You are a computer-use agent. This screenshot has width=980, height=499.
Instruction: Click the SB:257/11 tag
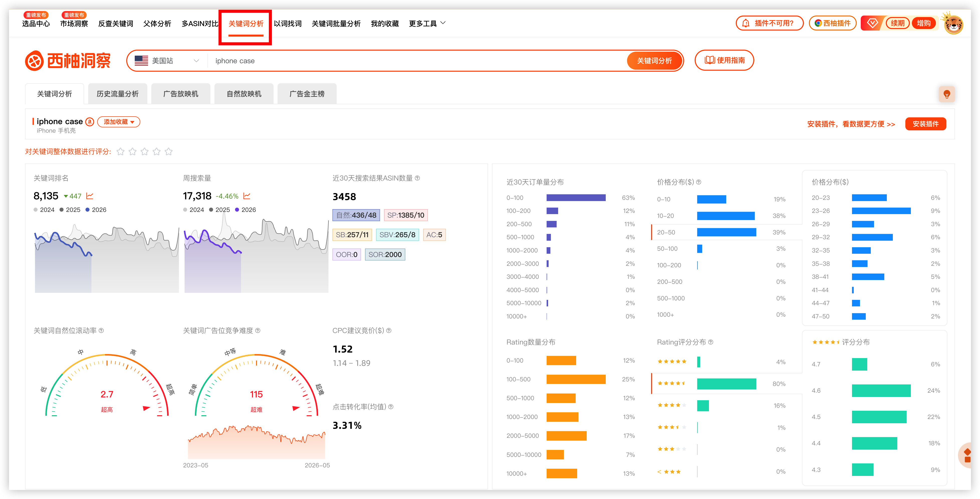click(352, 235)
